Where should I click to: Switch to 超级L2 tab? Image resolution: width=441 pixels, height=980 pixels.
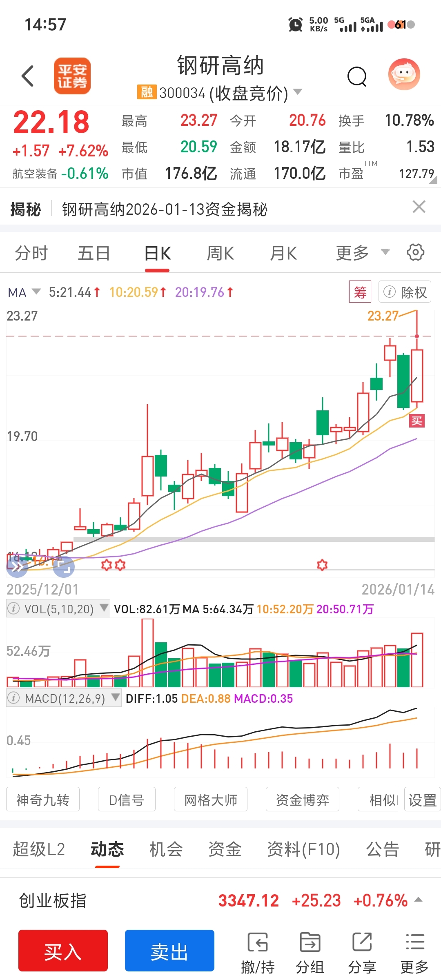point(39,849)
